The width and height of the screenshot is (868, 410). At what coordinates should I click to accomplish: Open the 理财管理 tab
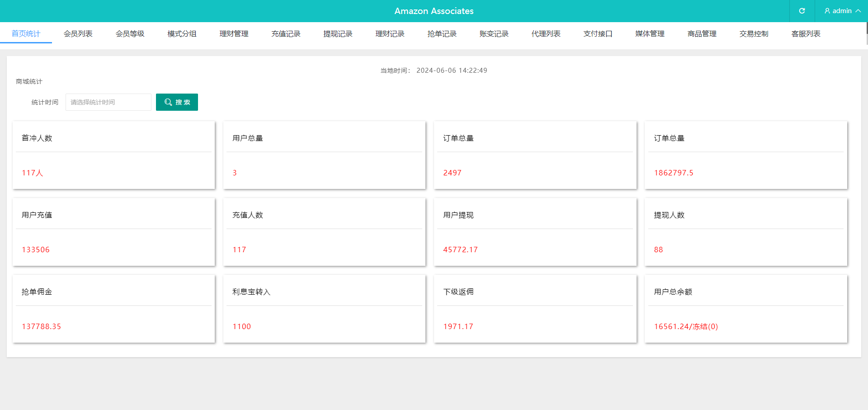click(234, 34)
